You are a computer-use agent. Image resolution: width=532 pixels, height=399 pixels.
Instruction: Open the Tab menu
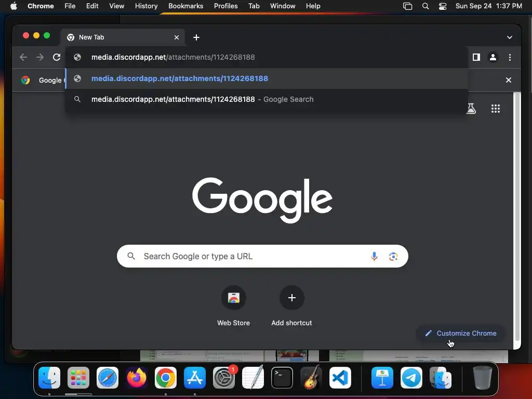coord(254,6)
